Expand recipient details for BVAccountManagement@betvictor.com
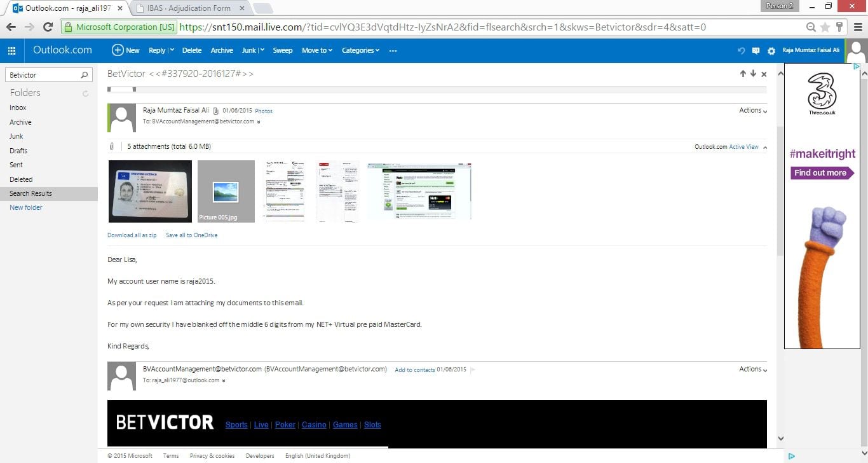Viewport: 868px width, 463px height. click(x=259, y=121)
